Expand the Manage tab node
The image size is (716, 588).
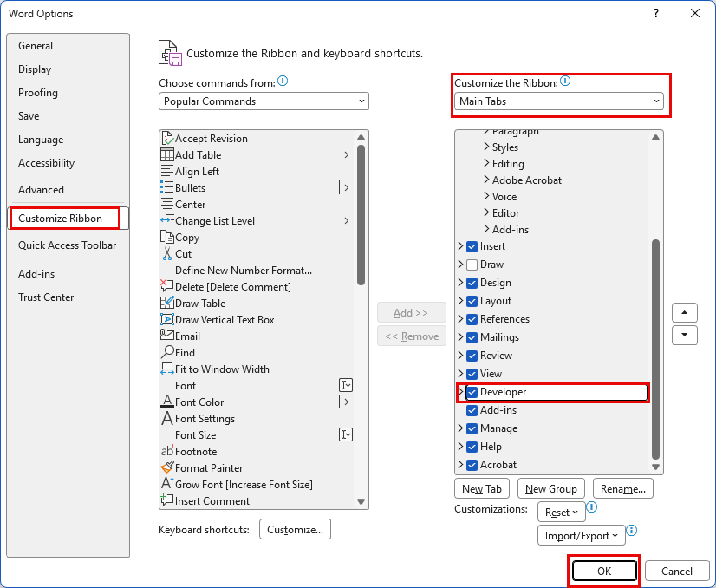[x=461, y=428]
